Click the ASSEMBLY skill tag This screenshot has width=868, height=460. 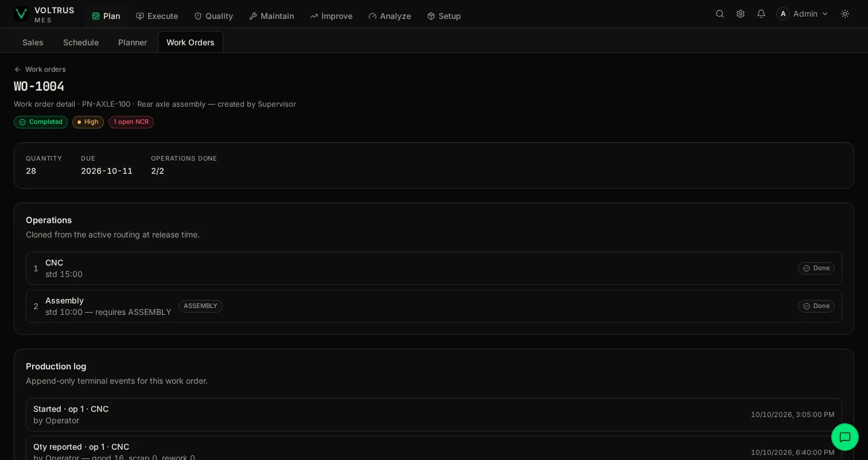coord(200,306)
